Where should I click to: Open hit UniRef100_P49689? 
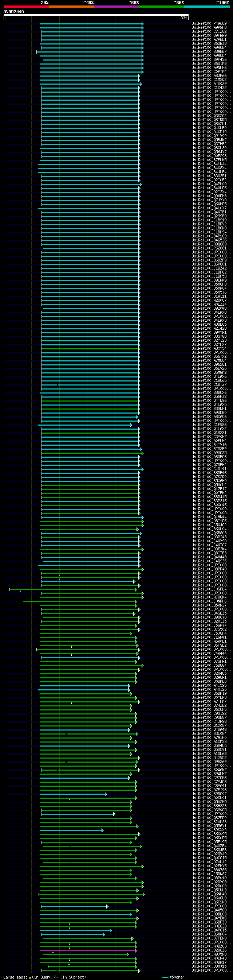click(209, 24)
